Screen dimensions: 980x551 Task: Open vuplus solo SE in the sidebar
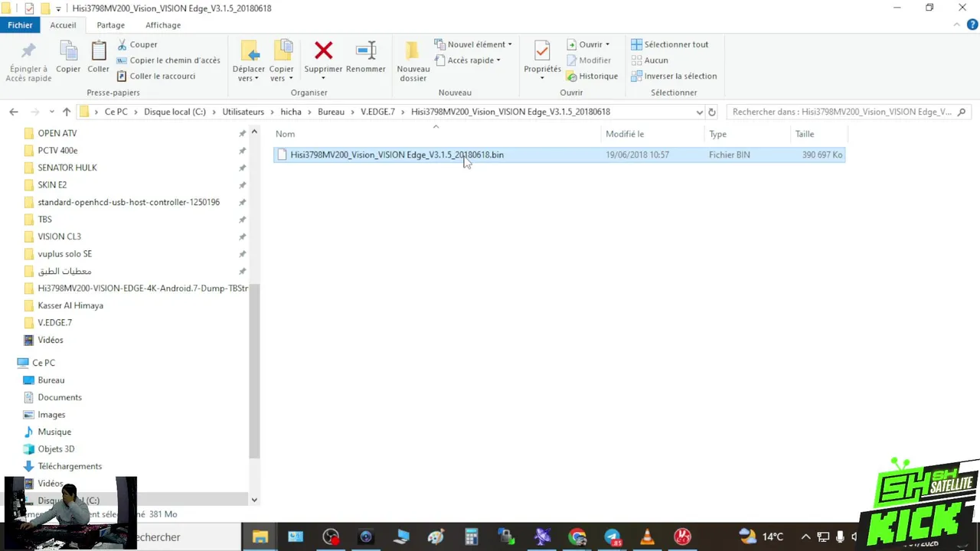(64, 253)
